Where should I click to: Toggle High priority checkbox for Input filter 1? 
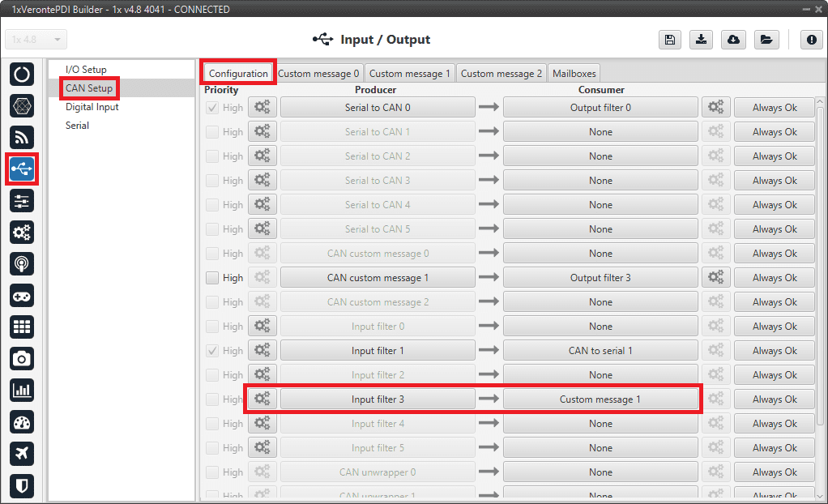point(212,351)
